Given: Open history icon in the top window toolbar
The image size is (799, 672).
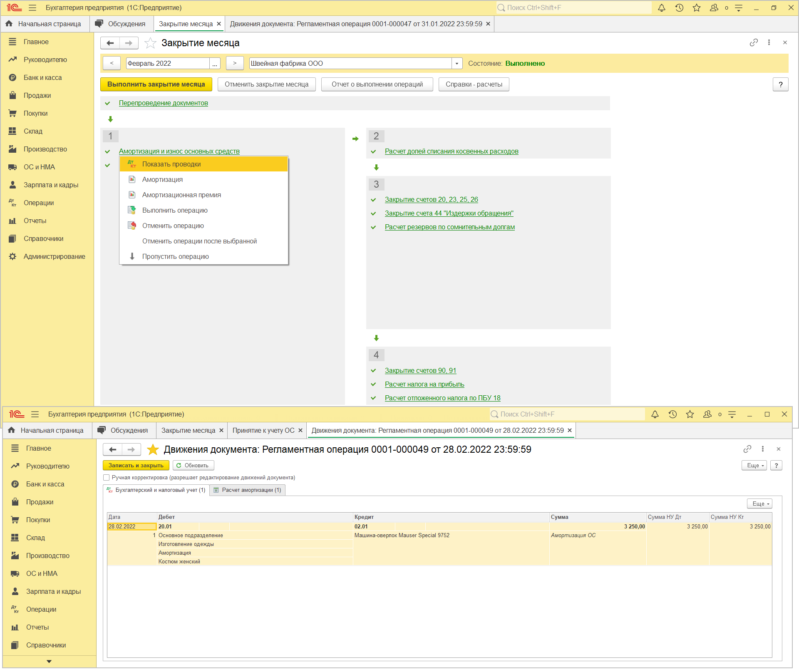Looking at the screenshot, I should point(679,8).
